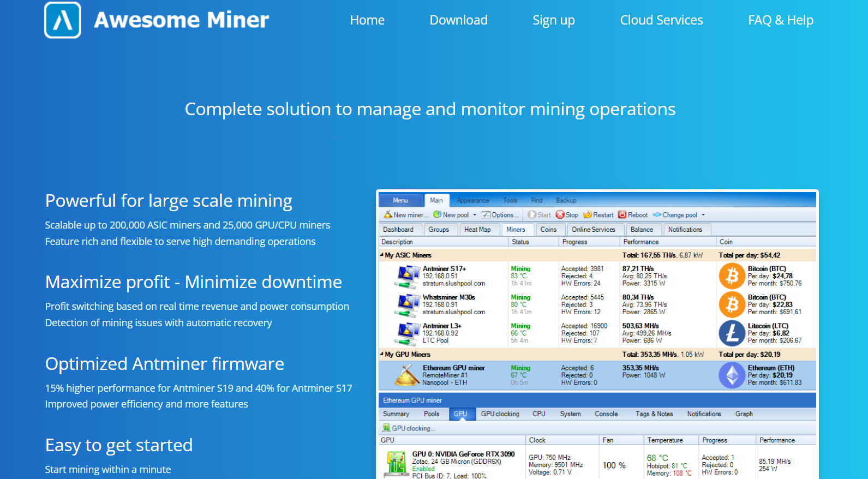Screen dimensions: 868x479
Task: Click the RTX 3090 GPU card icon
Action: [396, 464]
